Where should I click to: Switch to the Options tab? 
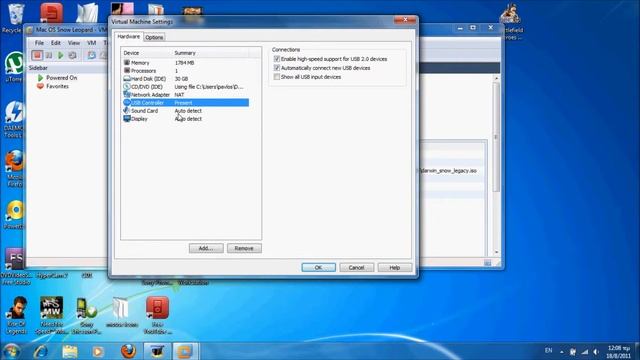(154, 37)
